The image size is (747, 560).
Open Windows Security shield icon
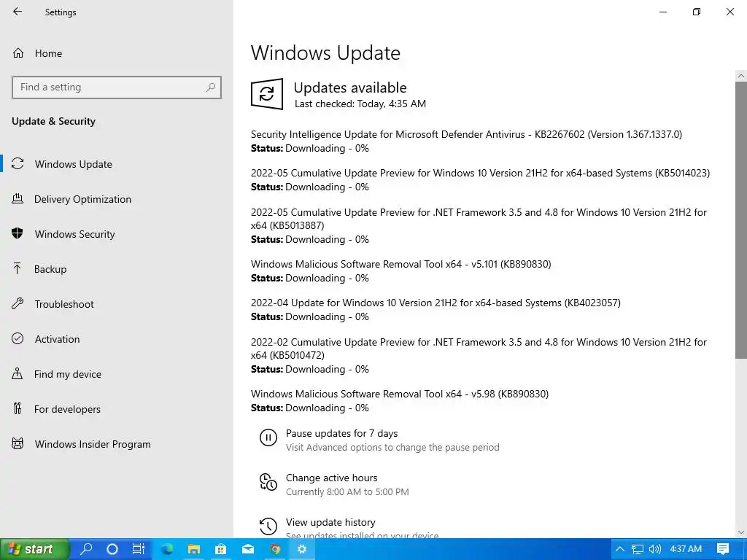point(18,234)
